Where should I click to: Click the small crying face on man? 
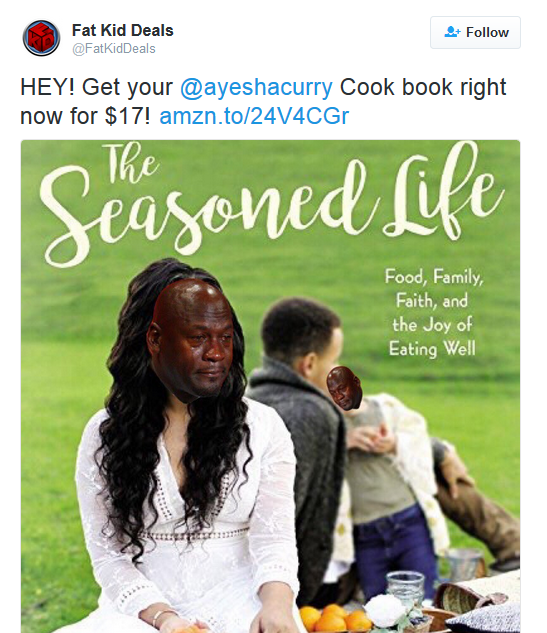tap(344, 388)
